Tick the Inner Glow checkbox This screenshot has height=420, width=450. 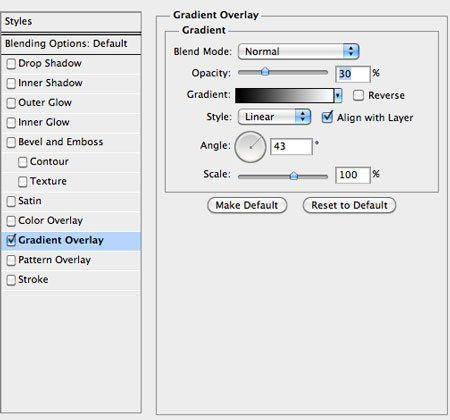(11, 123)
